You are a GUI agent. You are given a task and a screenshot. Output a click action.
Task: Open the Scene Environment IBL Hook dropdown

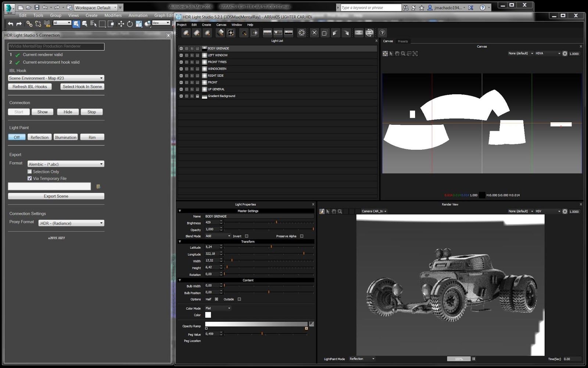pyautogui.click(x=56, y=78)
